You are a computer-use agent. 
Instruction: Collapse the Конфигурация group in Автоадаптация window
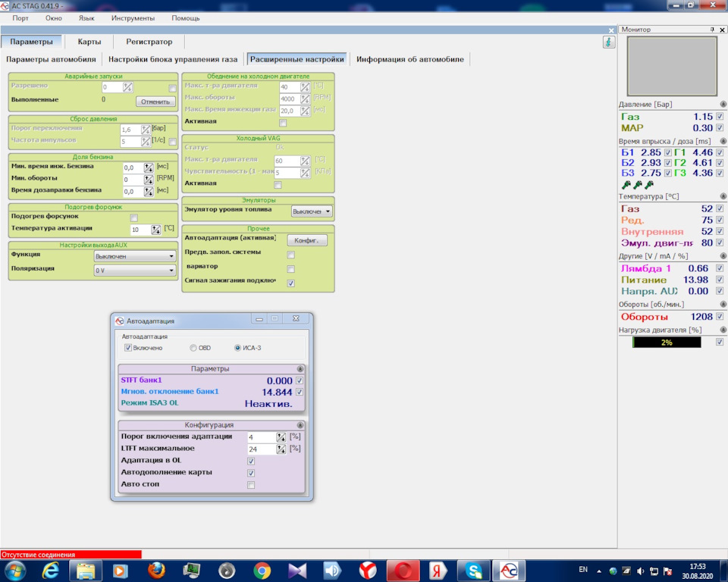[x=300, y=425]
